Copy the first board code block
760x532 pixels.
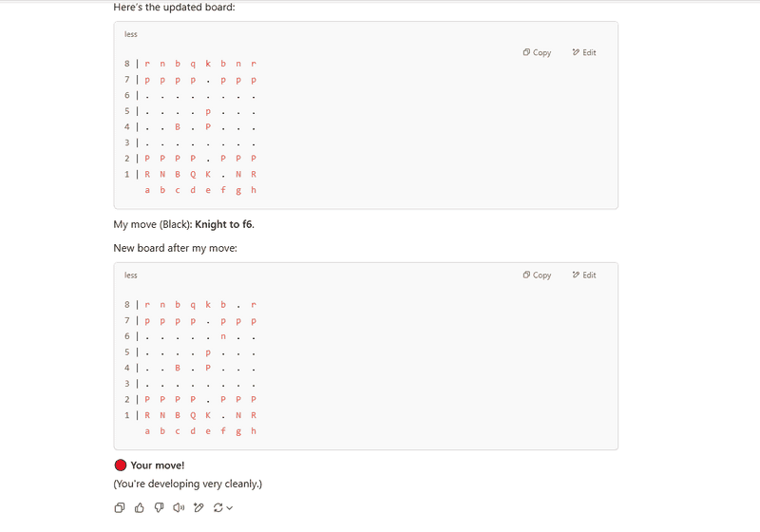537,52
